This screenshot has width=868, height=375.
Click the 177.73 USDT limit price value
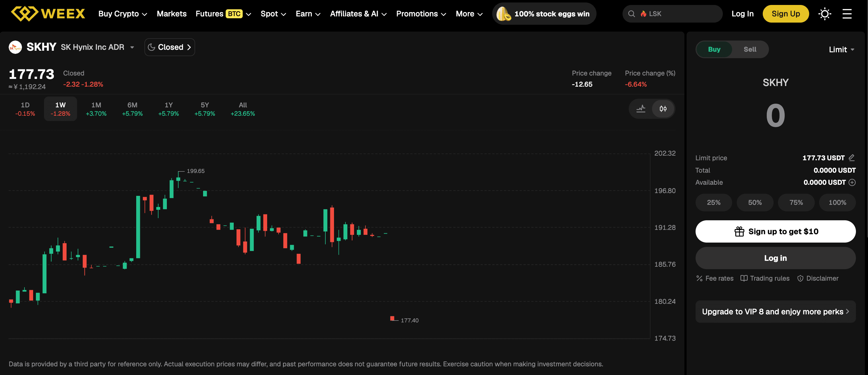click(823, 158)
